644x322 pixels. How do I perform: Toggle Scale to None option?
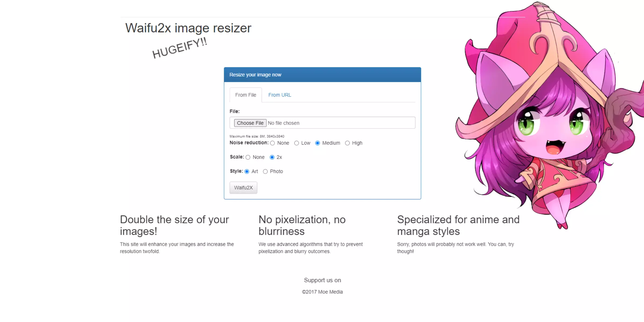[248, 157]
